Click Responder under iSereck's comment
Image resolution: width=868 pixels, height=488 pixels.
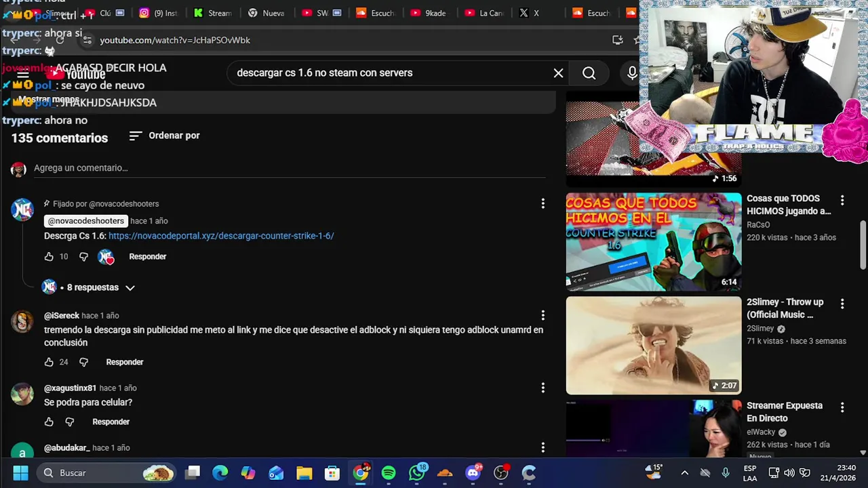(x=125, y=362)
